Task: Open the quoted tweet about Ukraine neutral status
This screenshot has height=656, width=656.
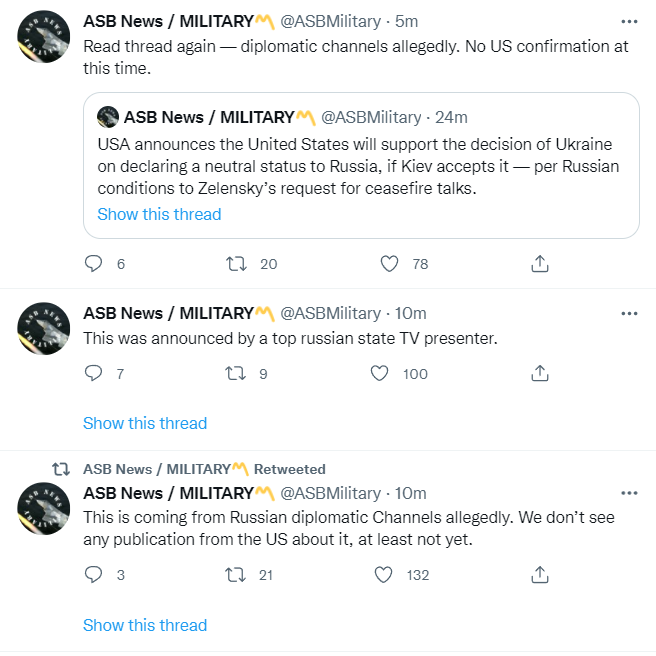Action: pyautogui.click(x=360, y=165)
